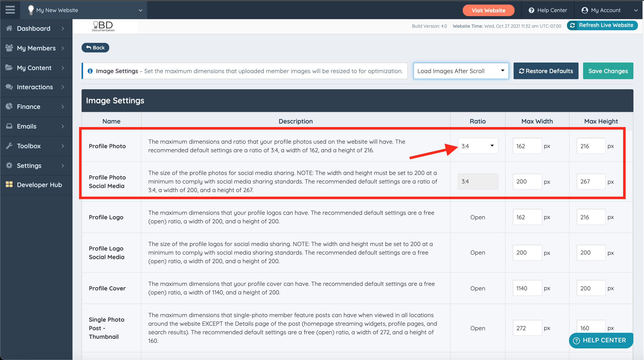Screen dimensions: 644x360
Task: Open the My Account menu
Action: 609,10
